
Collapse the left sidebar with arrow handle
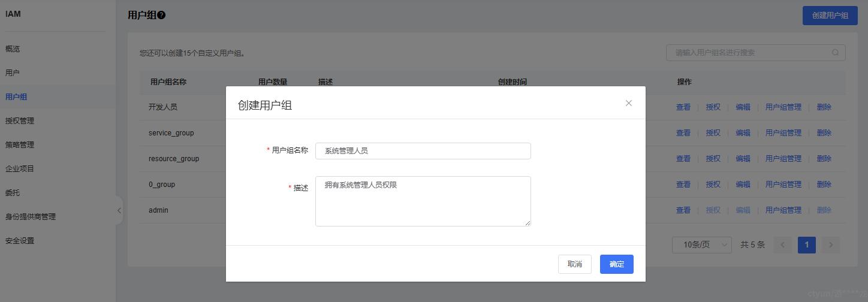pyautogui.click(x=119, y=210)
